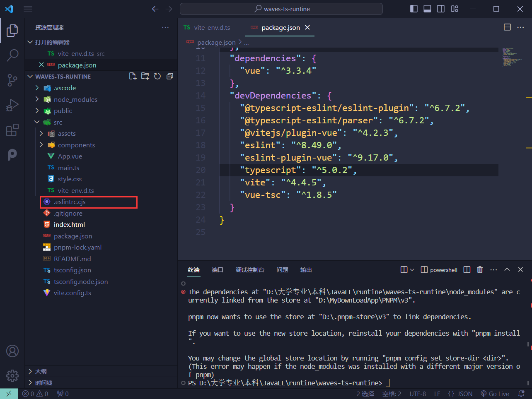The height and width of the screenshot is (399, 532).
Task: Expand the timeline section
Action: click(x=102, y=383)
